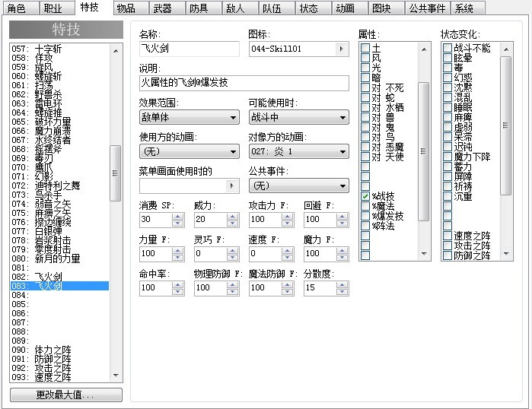Check the 战斗不能 state change box

coord(448,48)
